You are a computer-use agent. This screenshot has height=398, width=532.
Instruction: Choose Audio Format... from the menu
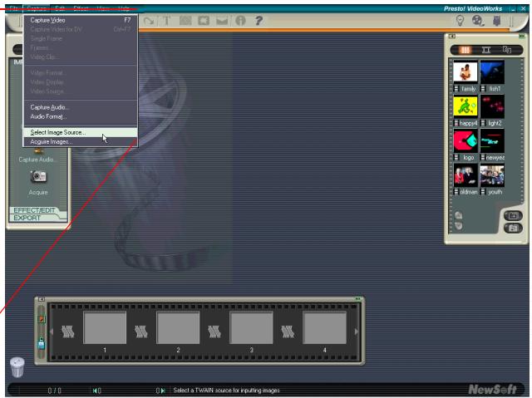(x=81, y=116)
